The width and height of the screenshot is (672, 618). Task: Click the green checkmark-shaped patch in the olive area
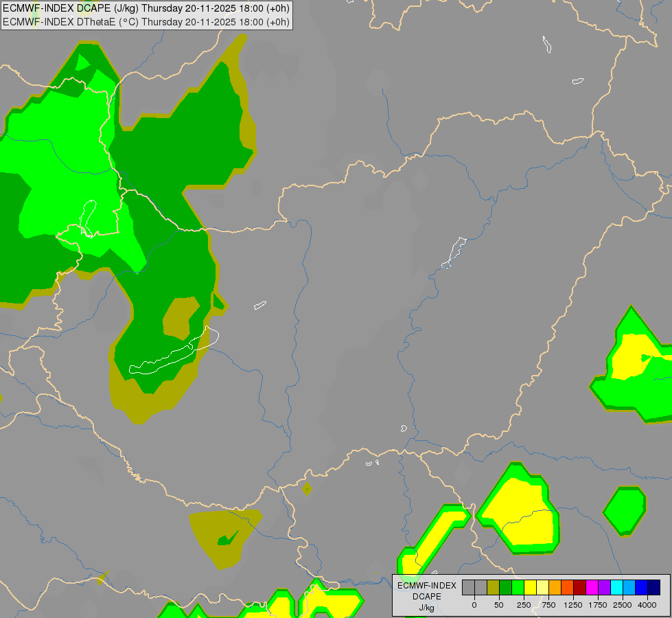pos(228,538)
